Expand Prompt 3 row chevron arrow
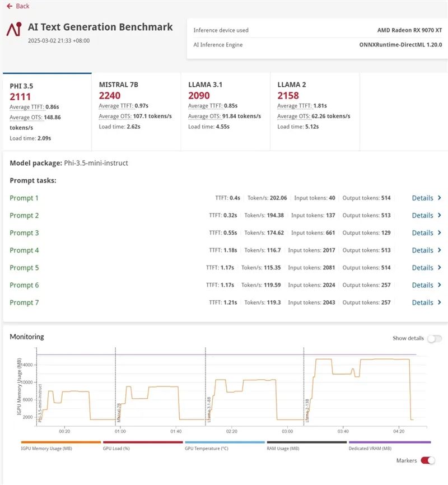Viewport: 448px width, 485px height. tap(440, 232)
